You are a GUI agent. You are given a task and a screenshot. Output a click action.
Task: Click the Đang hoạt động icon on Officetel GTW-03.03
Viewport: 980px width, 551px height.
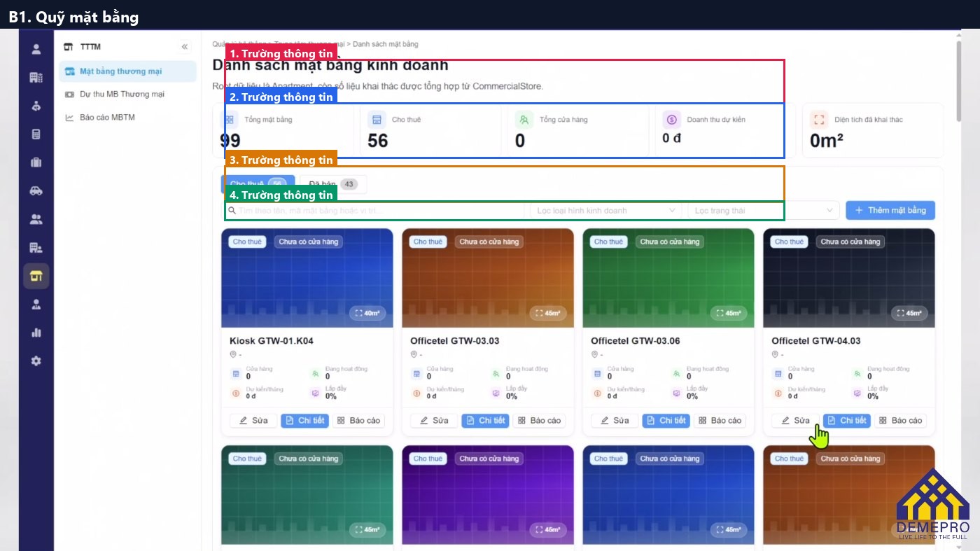click(496, 373)
